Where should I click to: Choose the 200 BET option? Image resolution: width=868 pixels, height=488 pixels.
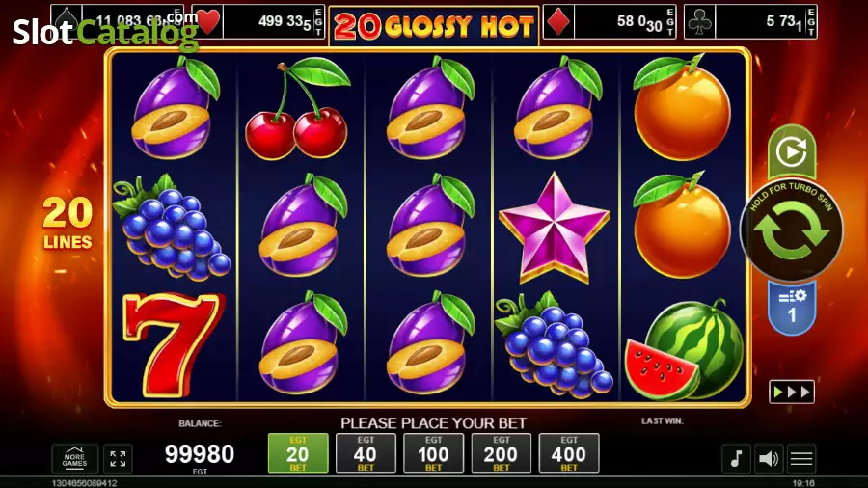click(x=501, y=453)
